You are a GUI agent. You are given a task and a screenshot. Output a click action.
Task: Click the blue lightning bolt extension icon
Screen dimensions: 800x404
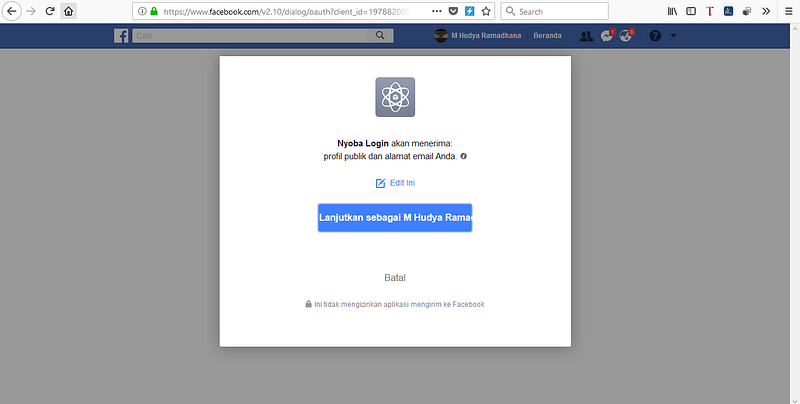tap(469, 11)
